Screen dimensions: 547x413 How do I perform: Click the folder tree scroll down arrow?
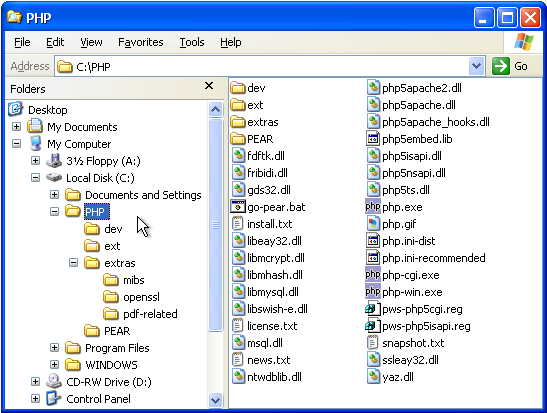click(216, 400)
